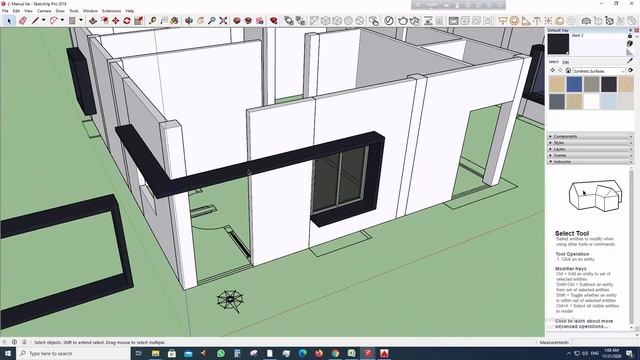Open File Explorer from the taskbar
This screenshot has width=640, height=360.
coord(156,353)
